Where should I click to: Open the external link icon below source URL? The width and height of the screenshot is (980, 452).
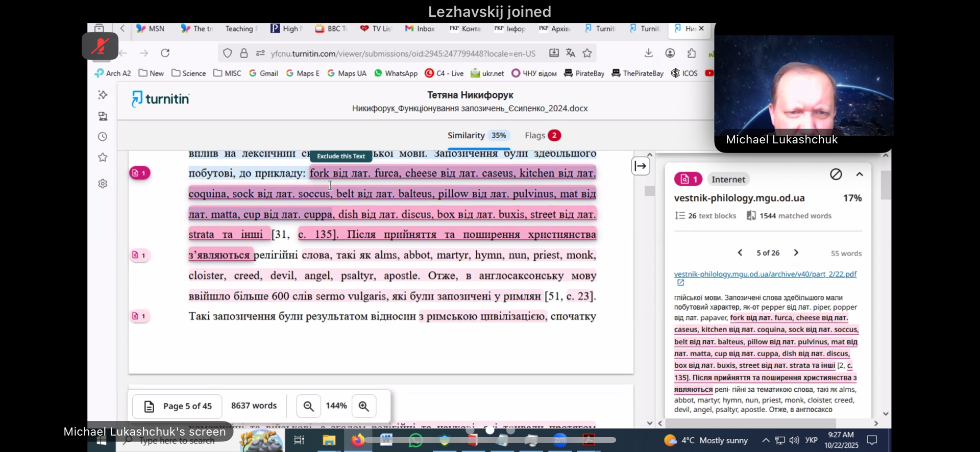(680, 283)
